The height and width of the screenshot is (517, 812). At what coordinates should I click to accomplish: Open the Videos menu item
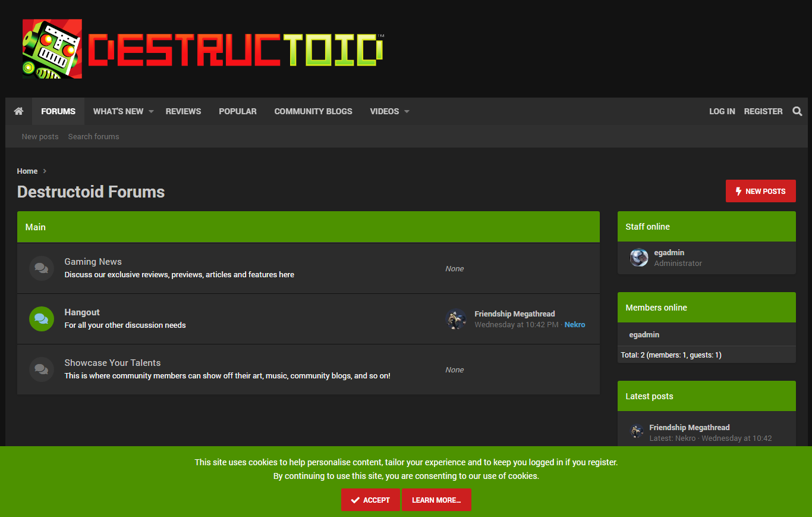[385, 111]
